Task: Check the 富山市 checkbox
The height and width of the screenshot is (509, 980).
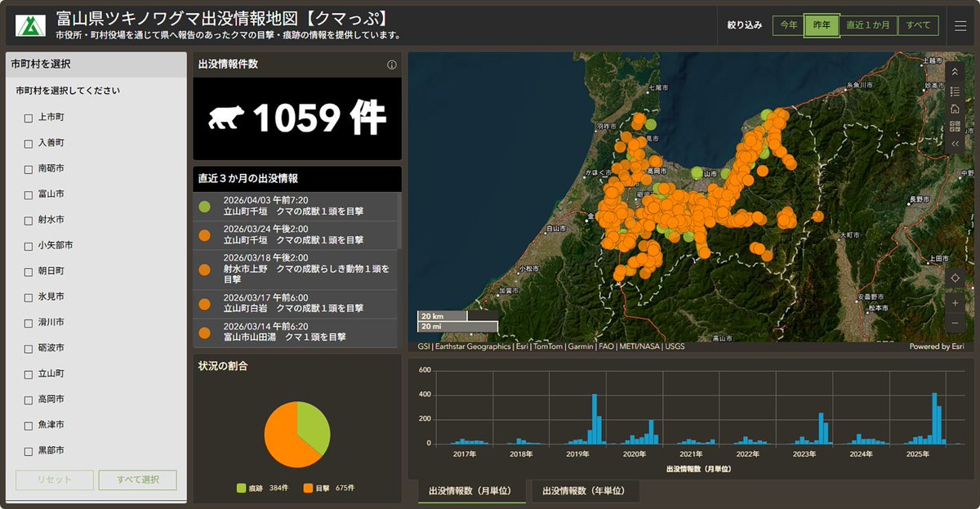Action: click(28, 194)
